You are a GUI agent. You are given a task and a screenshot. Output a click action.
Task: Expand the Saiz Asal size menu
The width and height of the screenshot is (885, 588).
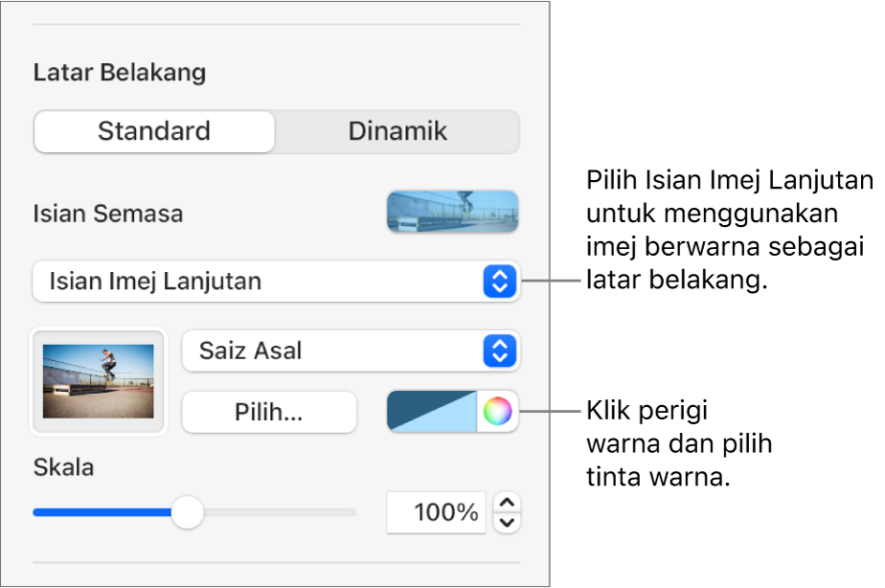click(x=335, y=351)
